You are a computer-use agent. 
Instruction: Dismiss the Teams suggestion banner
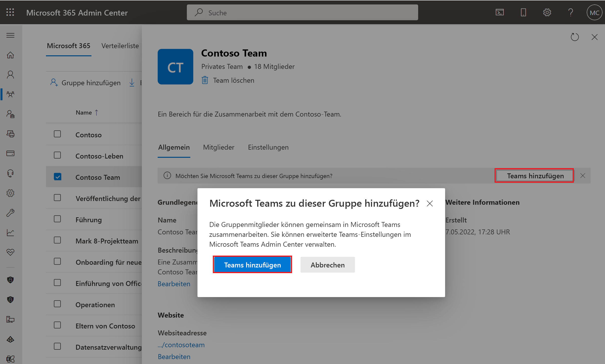click(583, 176)
